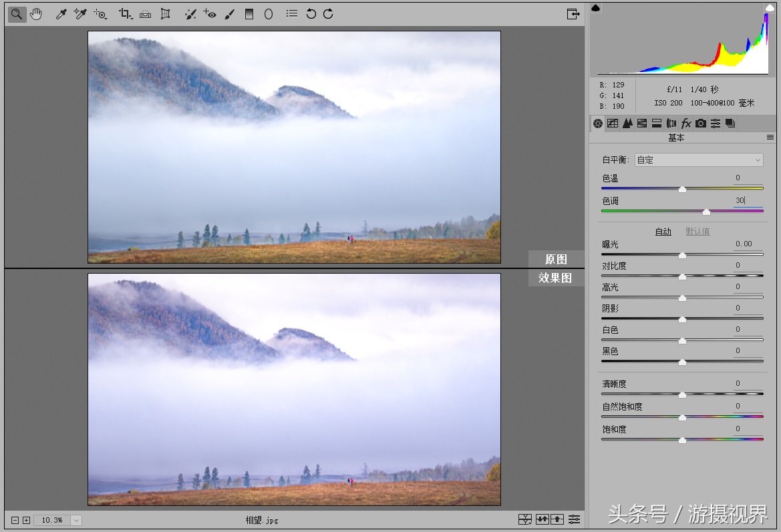
Task: Select the Hand tool
Action: coord(36,13)
